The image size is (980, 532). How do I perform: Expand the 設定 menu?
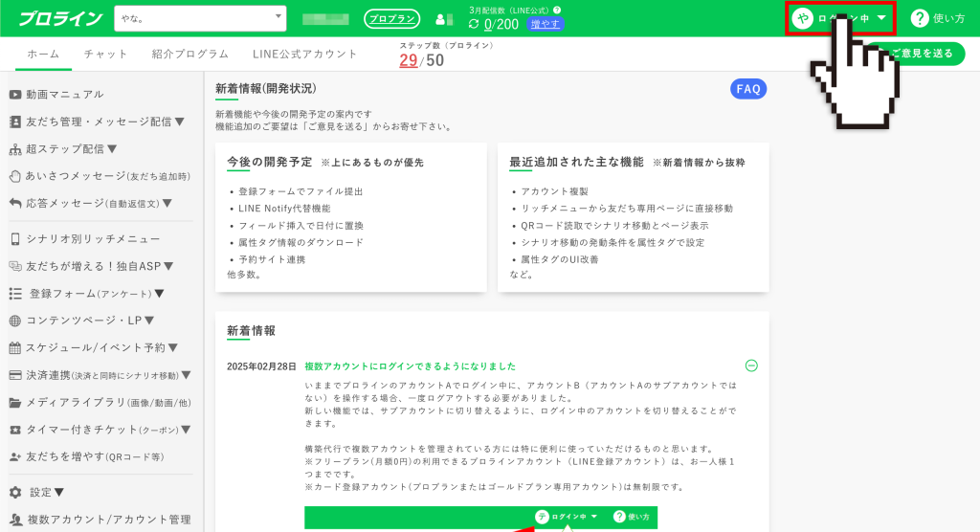(47, 493)
